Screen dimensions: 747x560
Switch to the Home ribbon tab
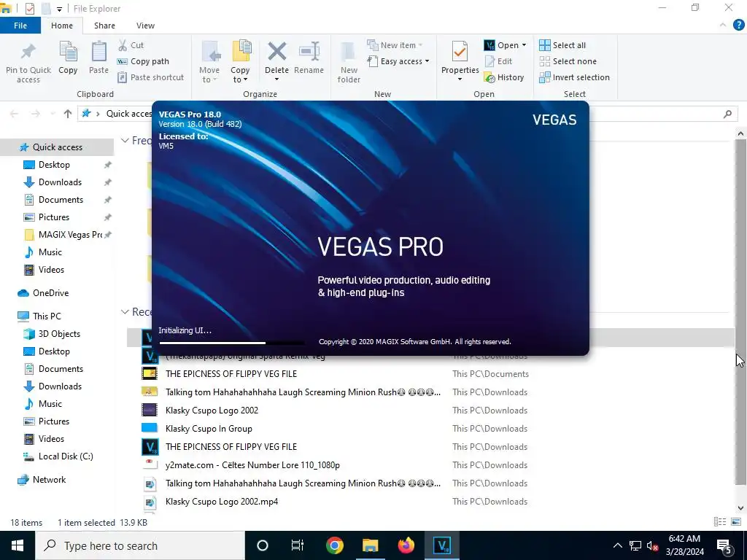click(x=62, y=26)
